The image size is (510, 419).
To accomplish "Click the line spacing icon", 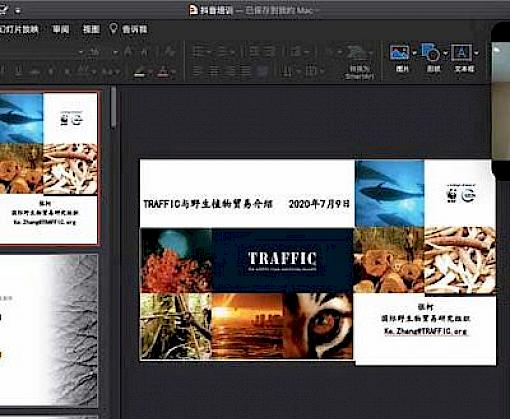I will coord(296,52).
